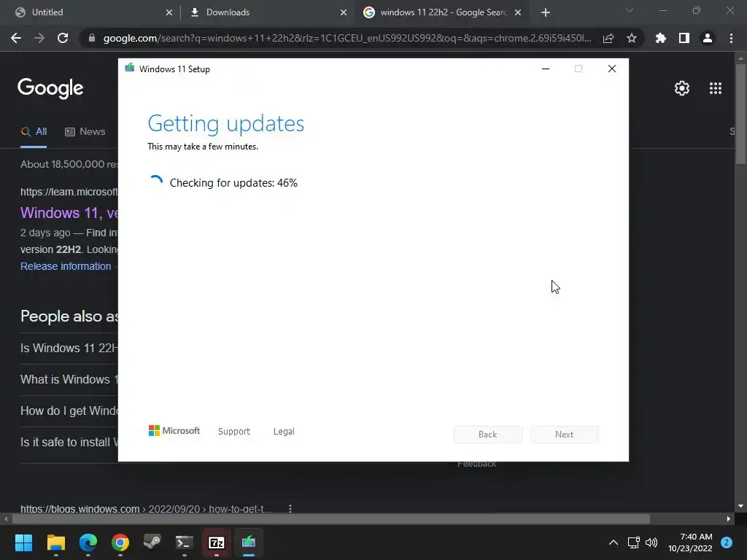Click Windows 11 Setup title bar icon

pos(129,68)
